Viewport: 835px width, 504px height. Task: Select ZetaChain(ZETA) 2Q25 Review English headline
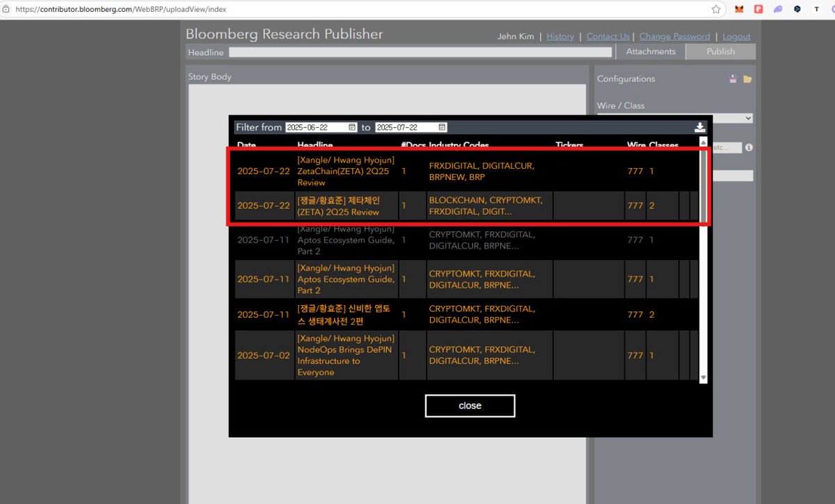(x=346, y=171)
